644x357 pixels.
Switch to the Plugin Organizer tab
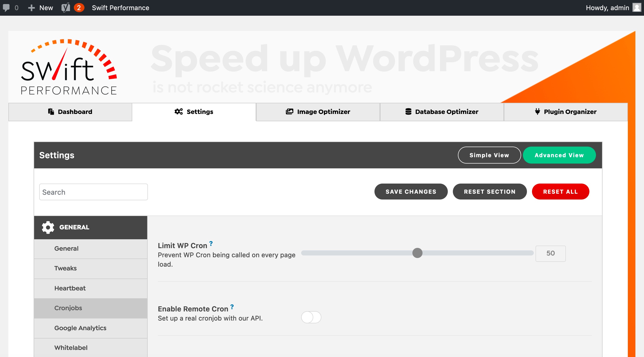click(x=566, y=112)
